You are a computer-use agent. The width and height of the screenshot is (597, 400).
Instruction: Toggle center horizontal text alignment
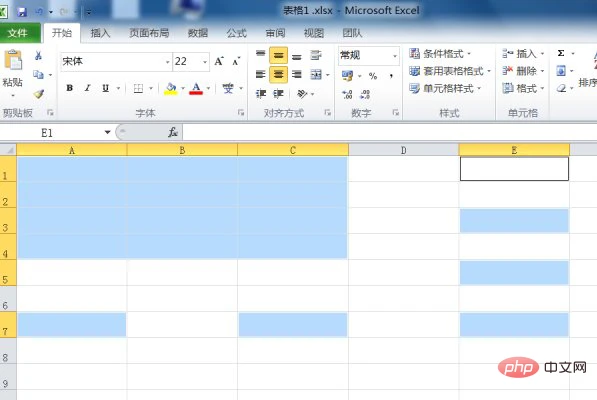pos(278,75)
